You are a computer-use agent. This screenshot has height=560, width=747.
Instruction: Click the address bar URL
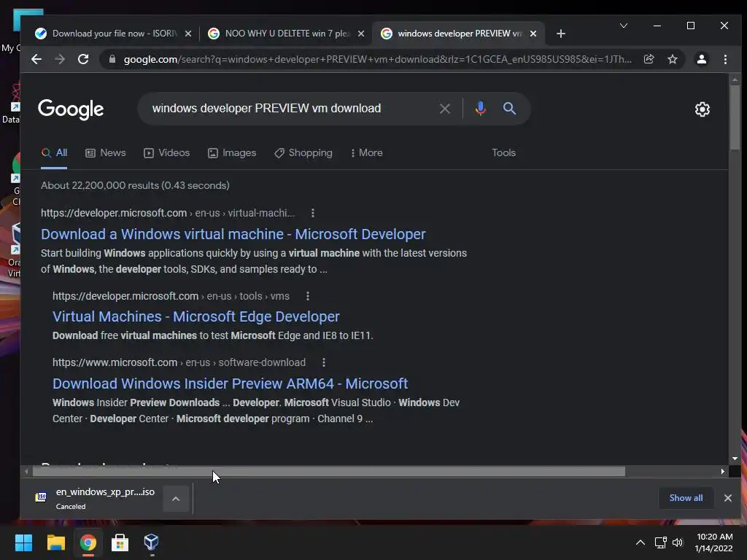[x=377, y=59]
